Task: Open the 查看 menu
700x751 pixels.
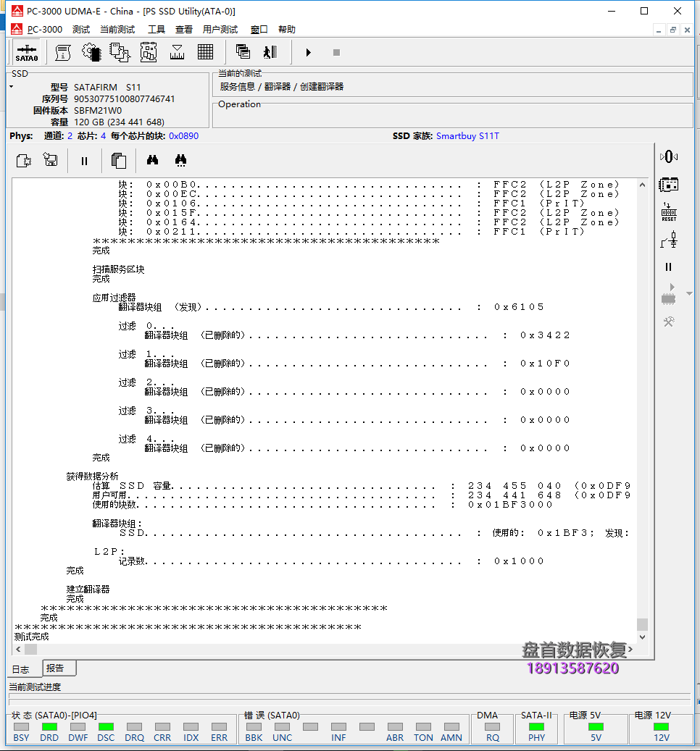Action: click(x=183, y=30)
